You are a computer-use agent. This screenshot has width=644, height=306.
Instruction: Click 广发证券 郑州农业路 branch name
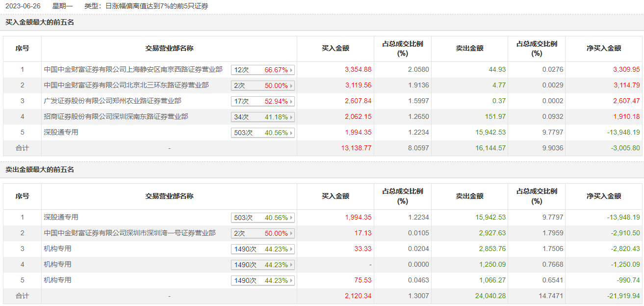tap(112, 101)
